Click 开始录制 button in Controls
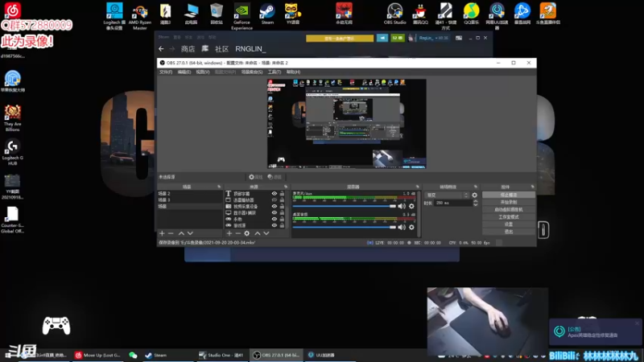 509,203
